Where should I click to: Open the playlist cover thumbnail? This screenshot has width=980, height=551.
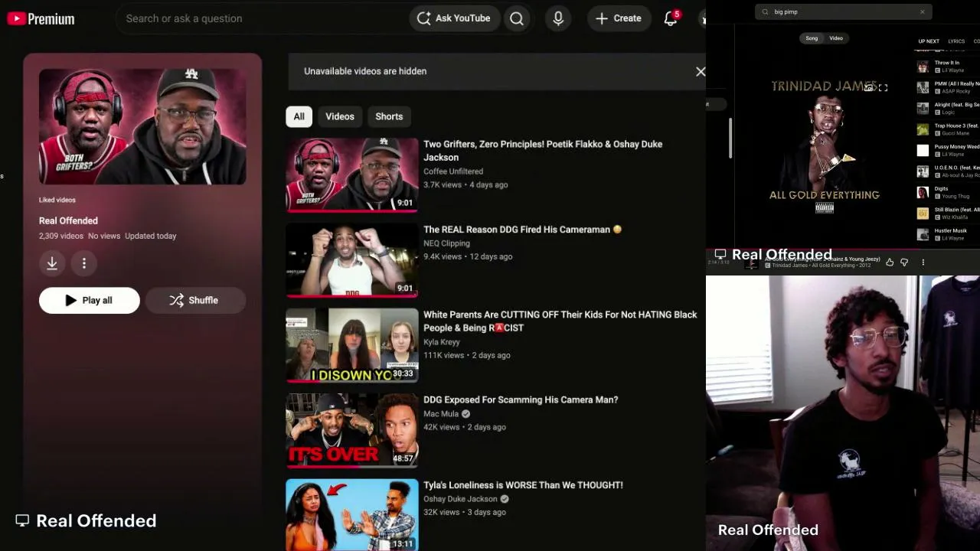coord(142,126)
